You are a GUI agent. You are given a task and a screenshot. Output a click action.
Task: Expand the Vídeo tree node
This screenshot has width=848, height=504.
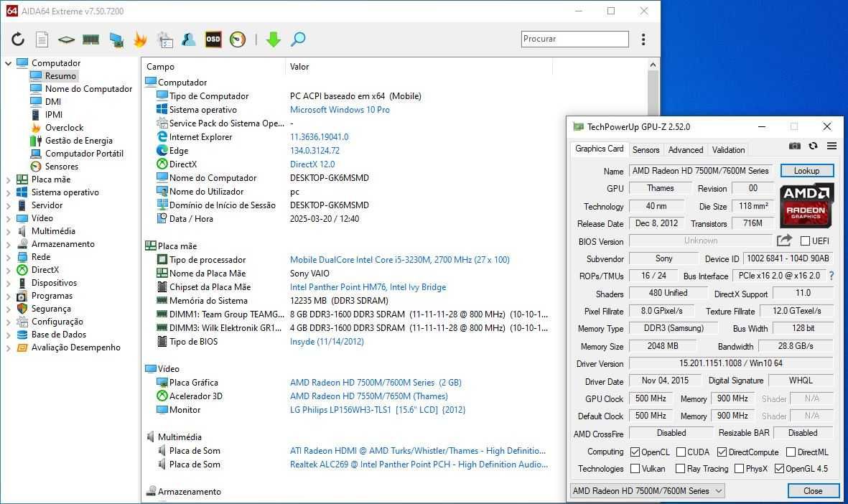coord(8,218)
